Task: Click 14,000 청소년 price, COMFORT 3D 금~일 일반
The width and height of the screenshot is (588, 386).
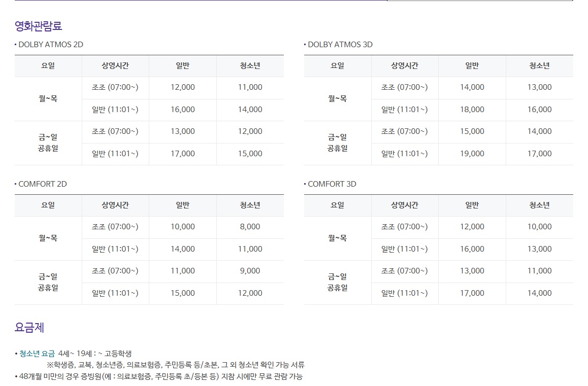Action: coord(539,293)
